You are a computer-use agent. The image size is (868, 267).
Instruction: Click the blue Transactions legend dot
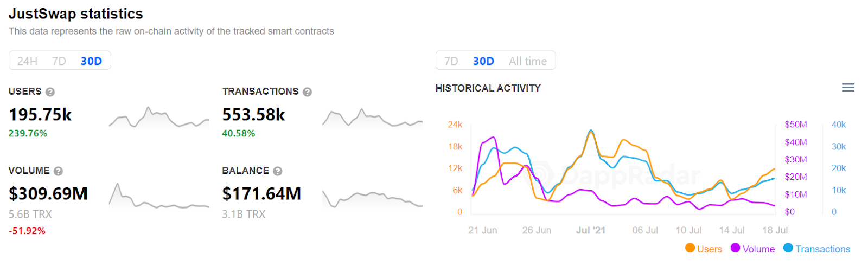788,248
